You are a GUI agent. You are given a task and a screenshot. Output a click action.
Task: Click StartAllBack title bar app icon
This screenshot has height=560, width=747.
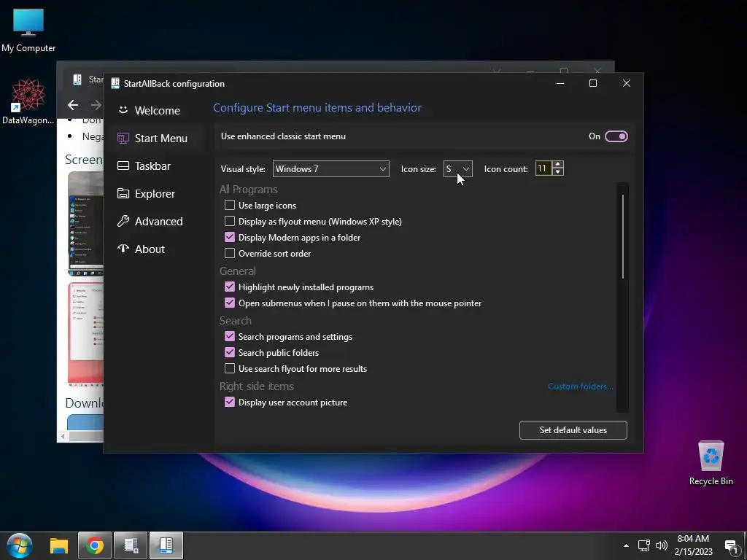(115, 83)
